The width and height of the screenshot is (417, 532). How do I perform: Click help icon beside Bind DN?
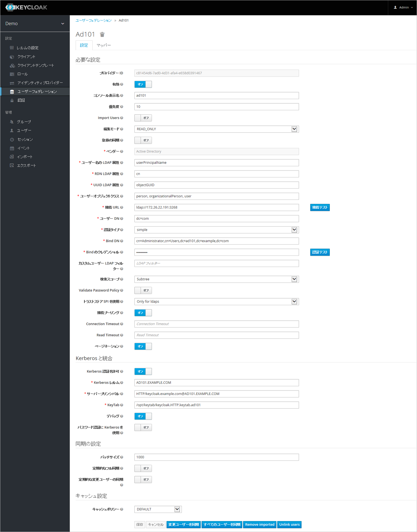122,241
